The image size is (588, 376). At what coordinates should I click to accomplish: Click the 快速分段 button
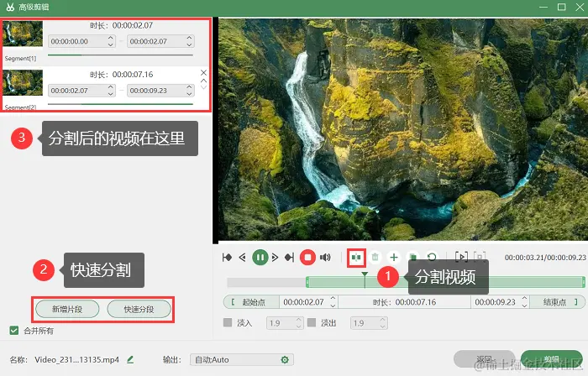click(x=139, y=310)
